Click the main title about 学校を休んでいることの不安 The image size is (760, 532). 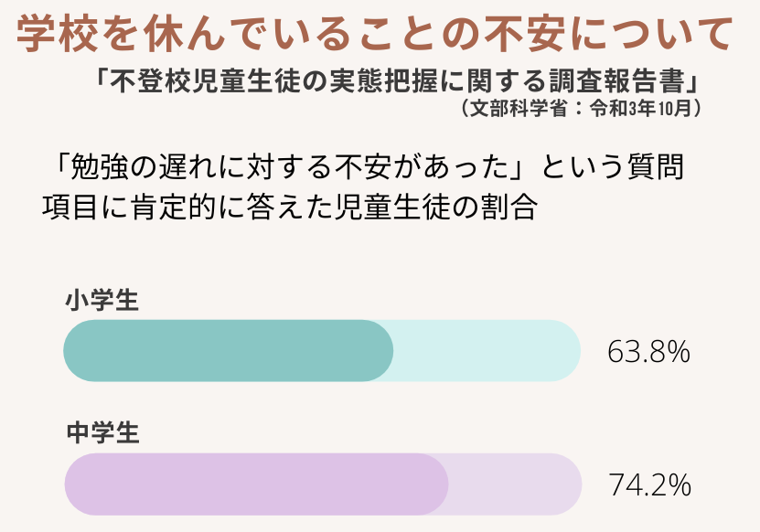[375, 36]
